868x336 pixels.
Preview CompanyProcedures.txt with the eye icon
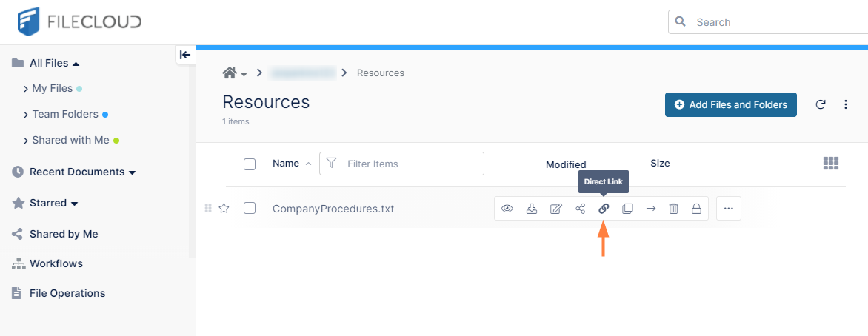(x=507, y=209)
